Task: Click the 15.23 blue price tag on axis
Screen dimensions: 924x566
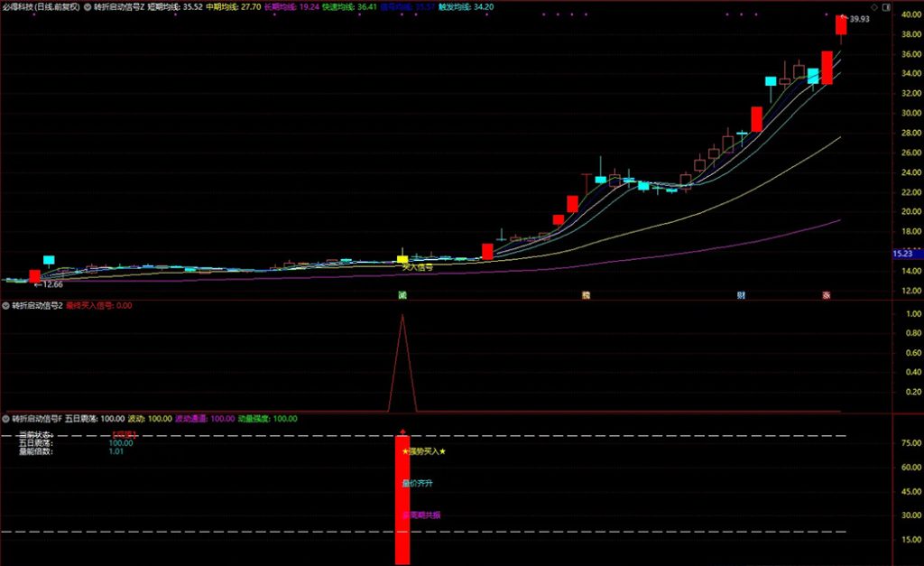Action: (x=903, y=255)
